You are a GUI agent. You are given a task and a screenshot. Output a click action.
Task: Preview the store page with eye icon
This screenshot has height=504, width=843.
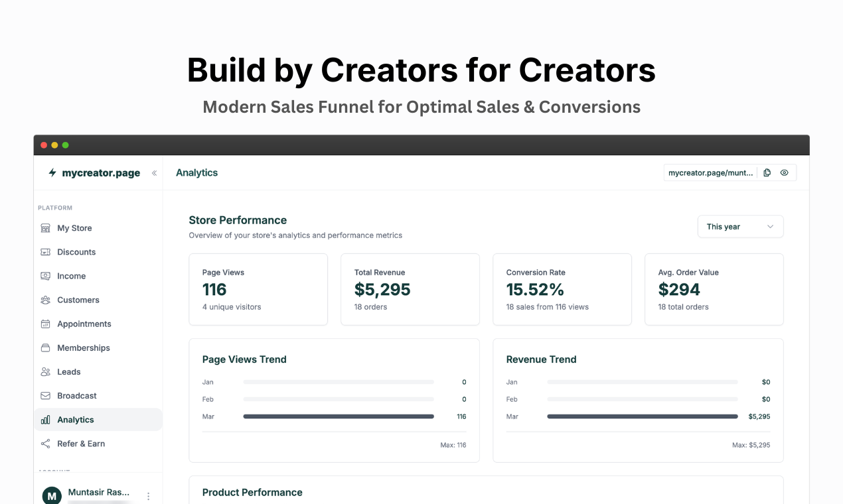click(785, 172)
